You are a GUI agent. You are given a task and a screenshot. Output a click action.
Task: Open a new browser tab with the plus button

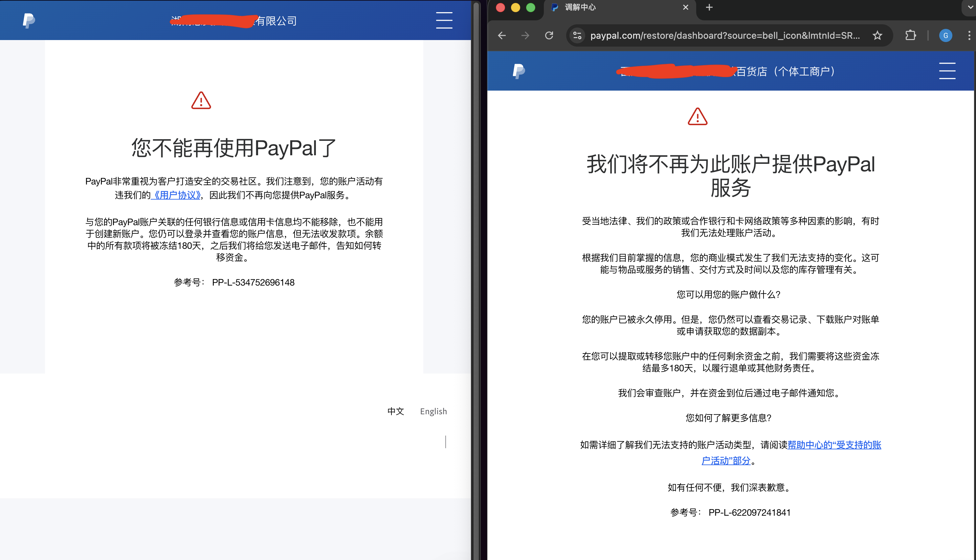[x=709, y=7]
